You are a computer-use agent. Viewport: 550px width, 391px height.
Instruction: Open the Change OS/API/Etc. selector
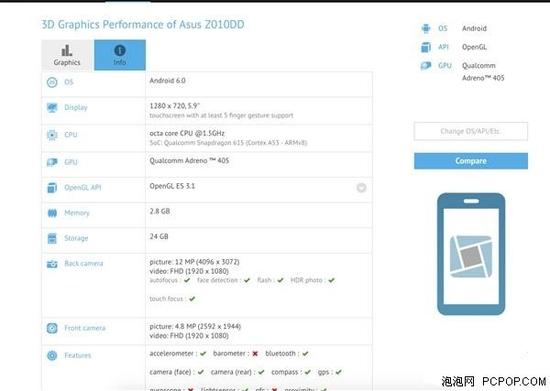(x=471, y=132)
